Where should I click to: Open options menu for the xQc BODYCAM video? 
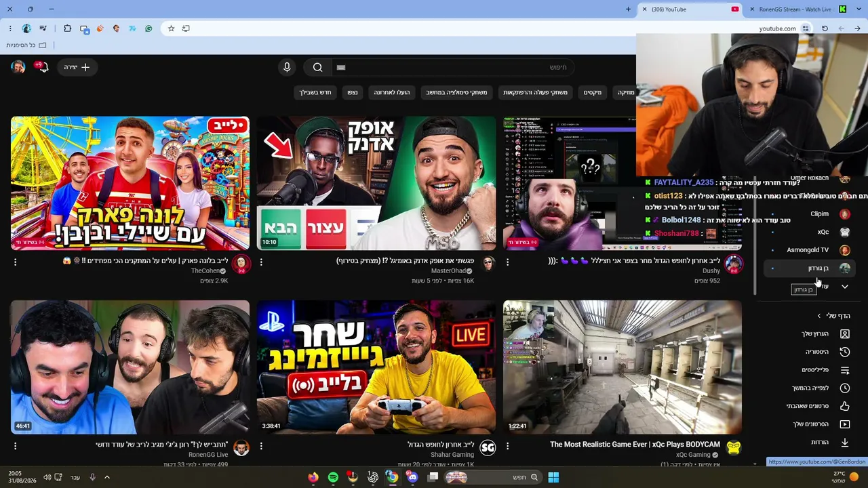tap(507, 446)
